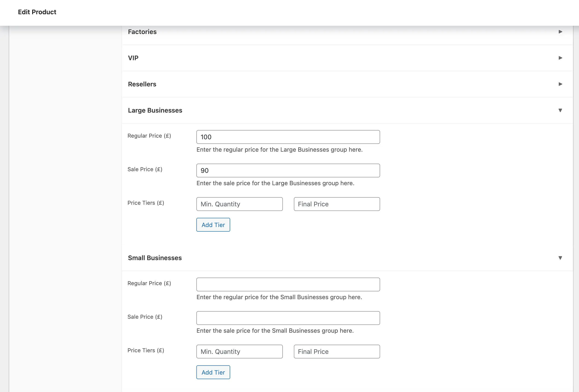
Task: Expand the Resellers section arrow
Action: click(560, 84)
